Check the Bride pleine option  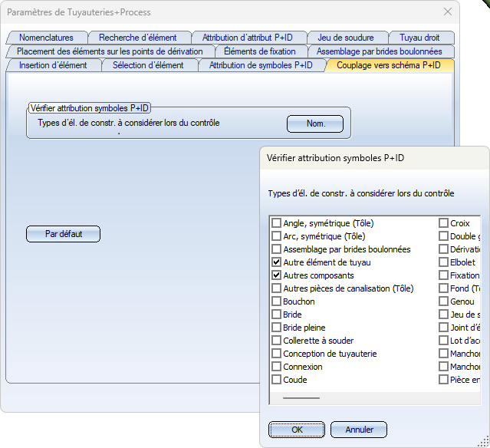coord(276,328)
